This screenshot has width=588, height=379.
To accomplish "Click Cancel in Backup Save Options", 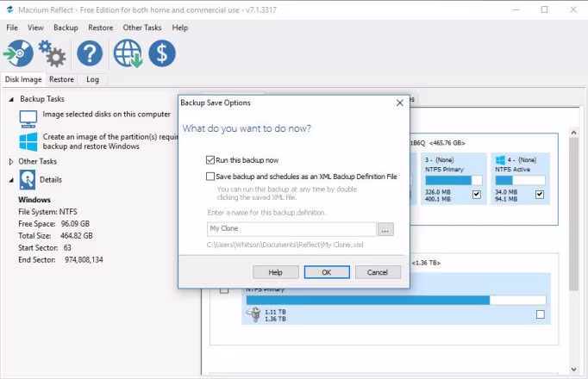I will (378, 272).
